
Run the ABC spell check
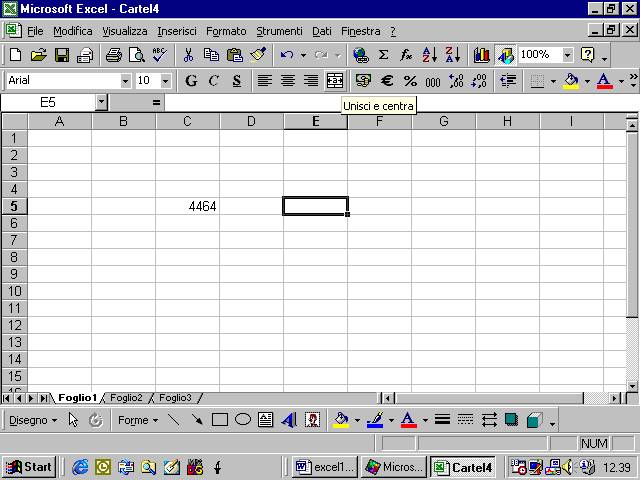[160, 55]
